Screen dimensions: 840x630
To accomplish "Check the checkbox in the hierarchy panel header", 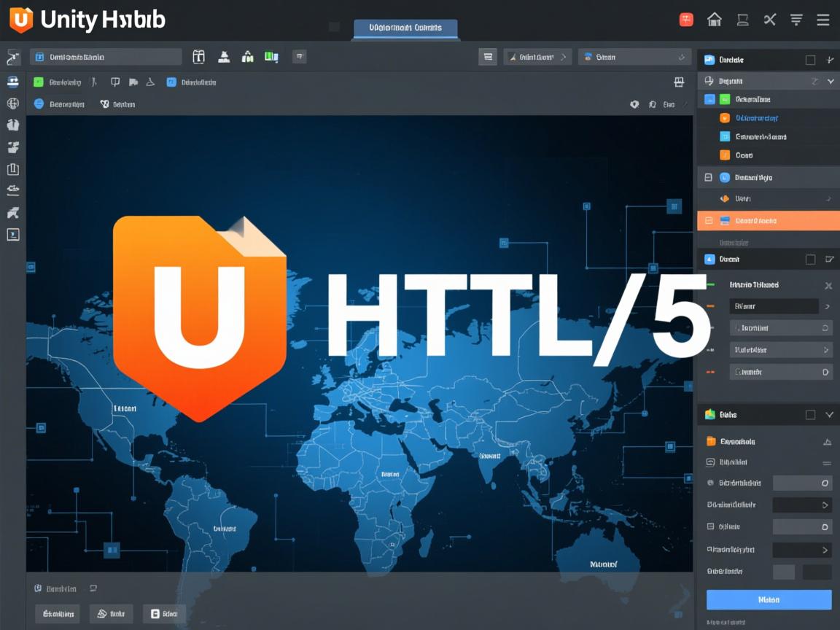I will tap(812, 59).
